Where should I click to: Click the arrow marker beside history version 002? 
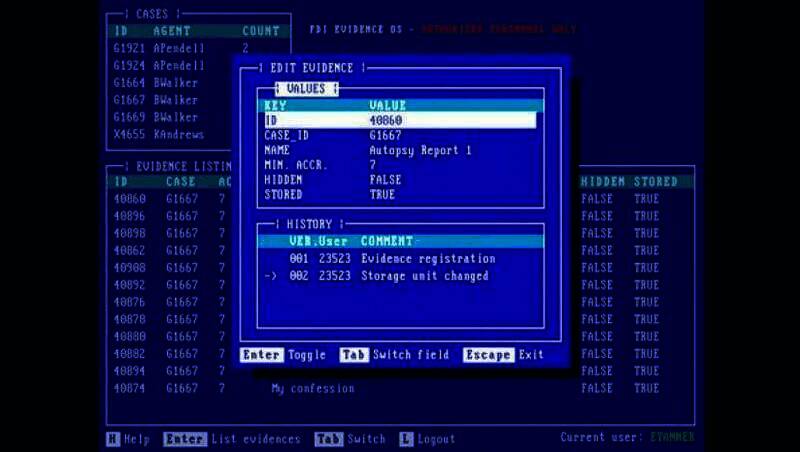[269, 276]
